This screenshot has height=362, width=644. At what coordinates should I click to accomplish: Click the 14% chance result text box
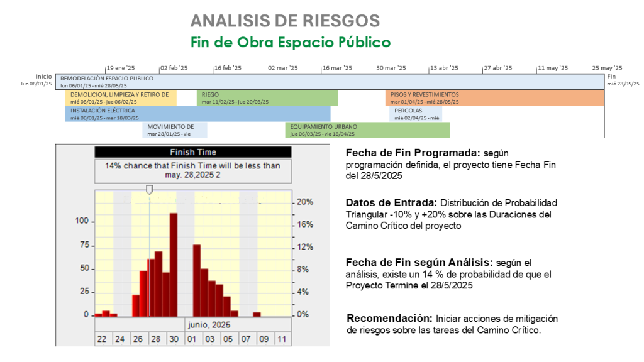click(x=193, y=170)
